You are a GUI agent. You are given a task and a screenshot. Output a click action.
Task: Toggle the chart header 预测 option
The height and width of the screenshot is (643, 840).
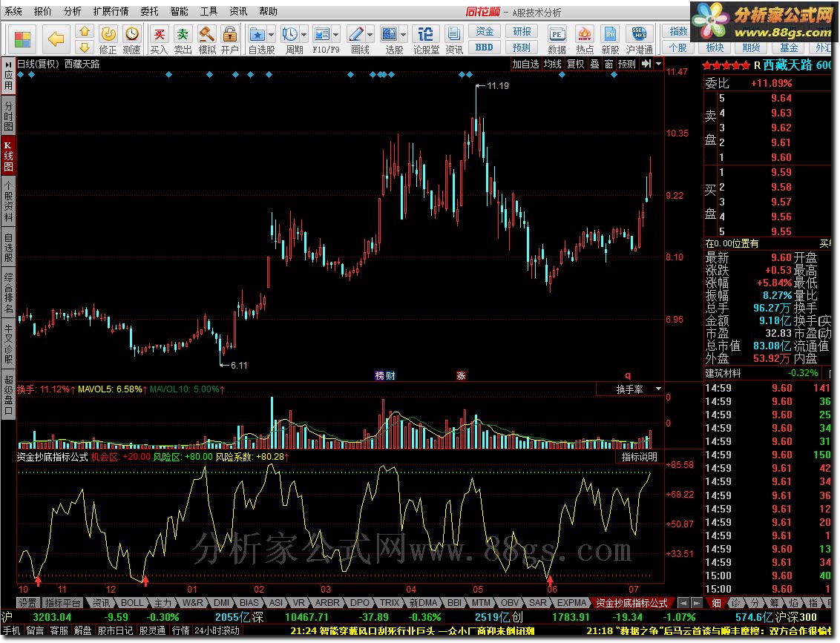pyautogui.click(x=627, y=64)
